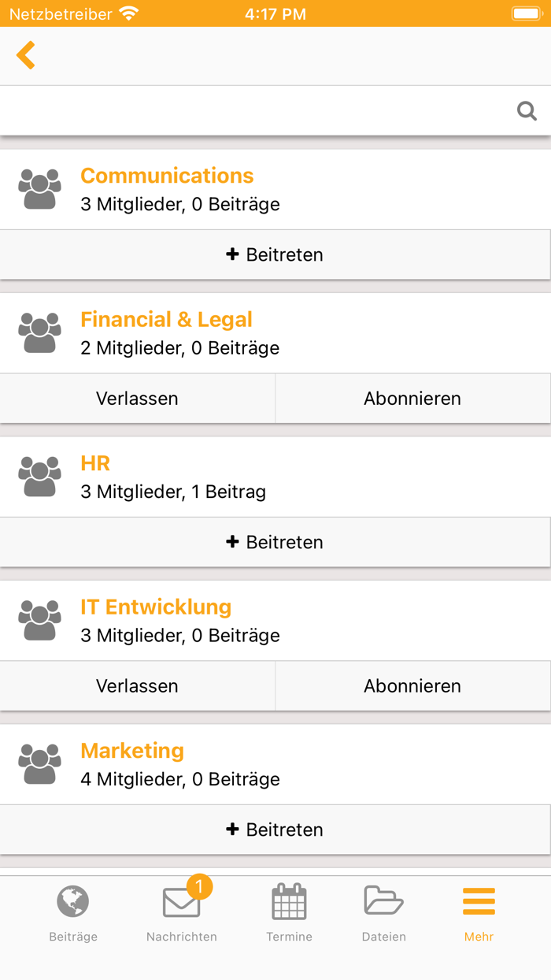Switch to the Termine calendar tab
551x980 pixels.
290,914
